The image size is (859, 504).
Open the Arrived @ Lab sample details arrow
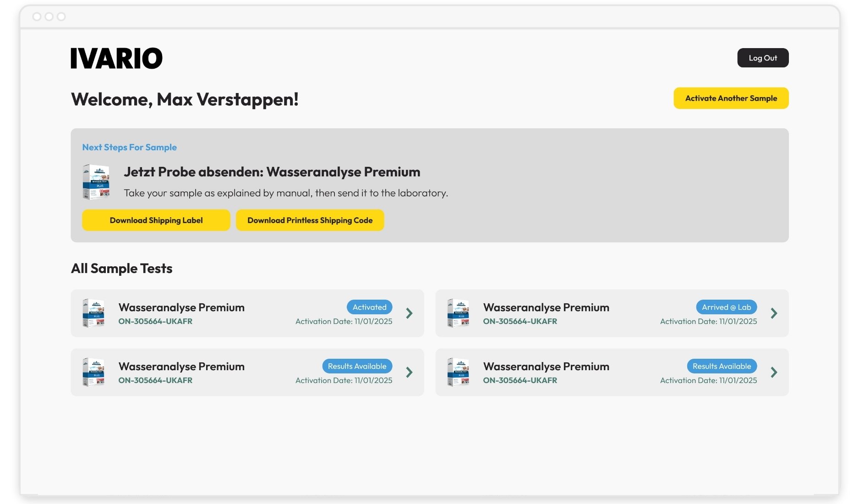[774, 313]
